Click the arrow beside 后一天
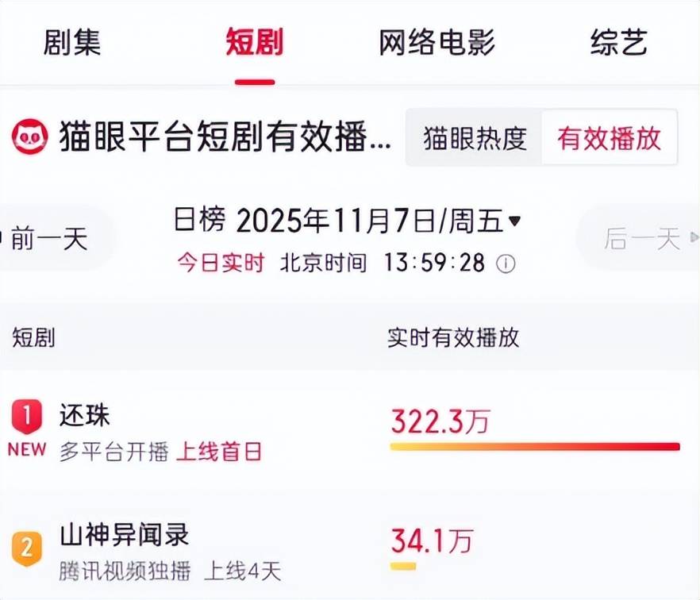The image size is (700, 600). pos(694,238)
